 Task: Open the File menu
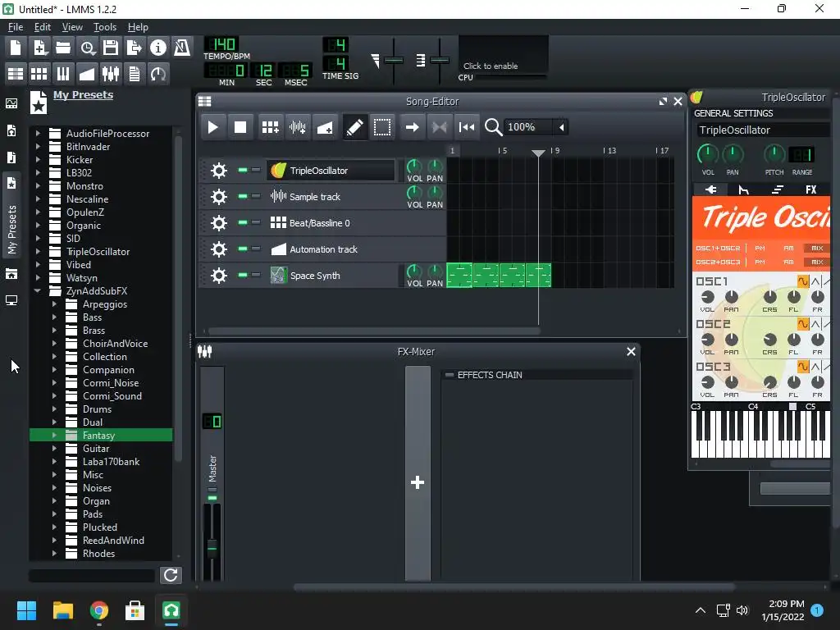(16, 27)
